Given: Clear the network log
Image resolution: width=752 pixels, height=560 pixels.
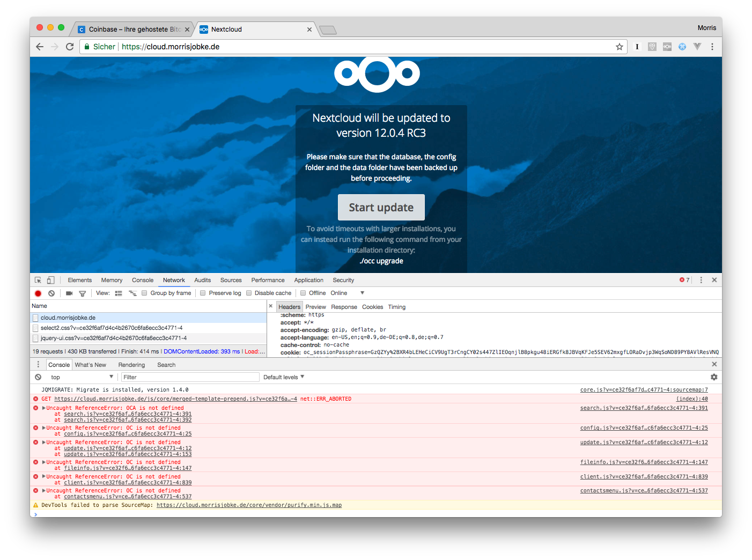Looking at the screenshot, I should point(51,293).
